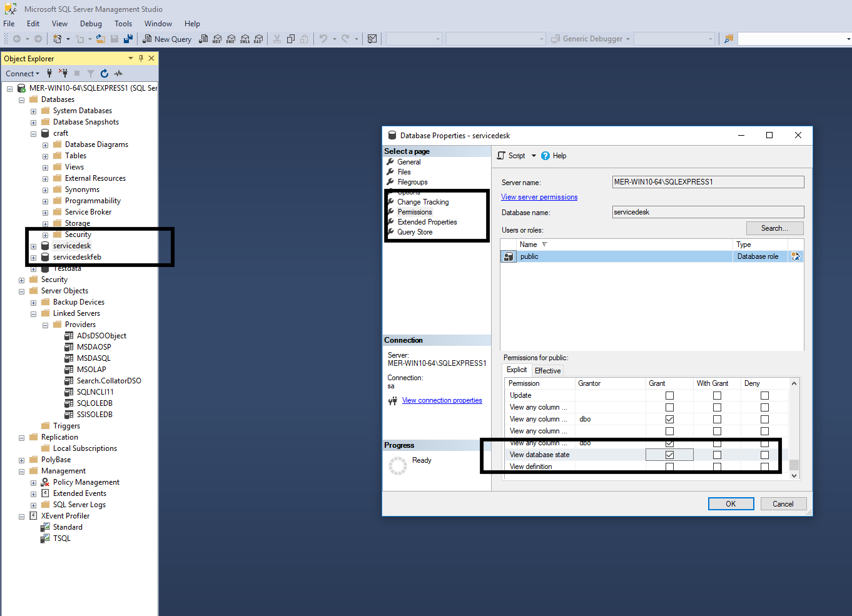
Task: Click the DAX query icon
Action: pos(258,39)
